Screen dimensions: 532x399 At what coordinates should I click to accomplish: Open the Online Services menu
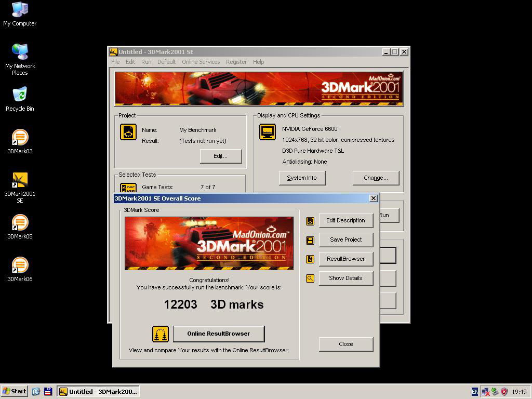point(201,62)
